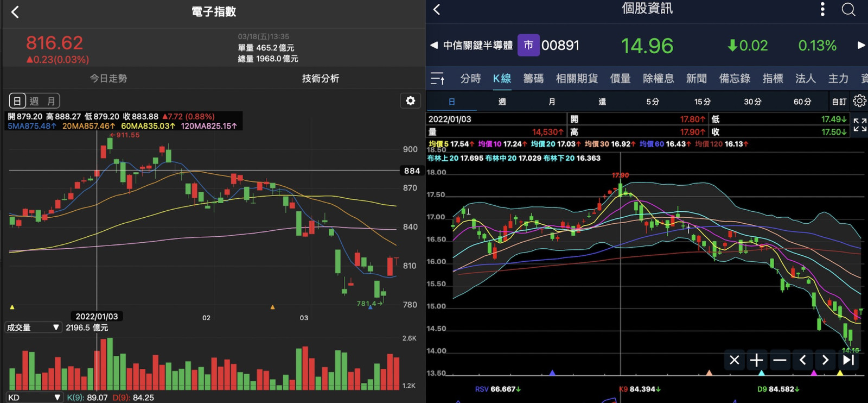Image resolution: width=868 pixels, height=403 pixels.
Task: Close the chart crosshair control bar
Action: point(734,360)
